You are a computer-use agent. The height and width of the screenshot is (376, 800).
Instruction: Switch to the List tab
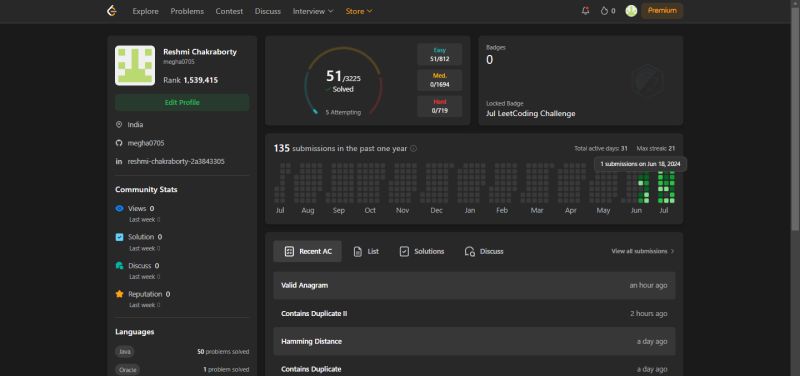(x=366, y=251)
